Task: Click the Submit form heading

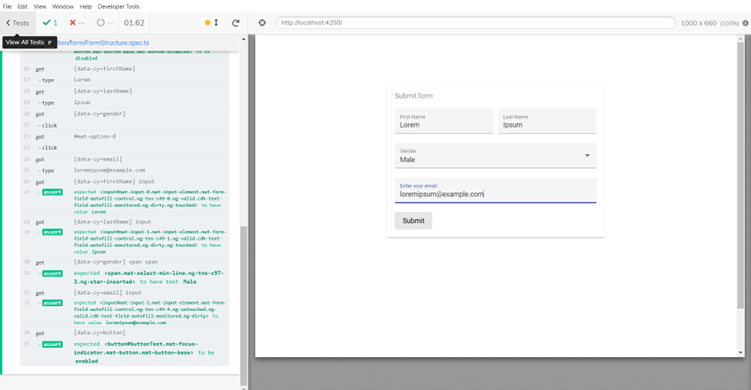Action: pyautogui.click(x=414, y=96)
